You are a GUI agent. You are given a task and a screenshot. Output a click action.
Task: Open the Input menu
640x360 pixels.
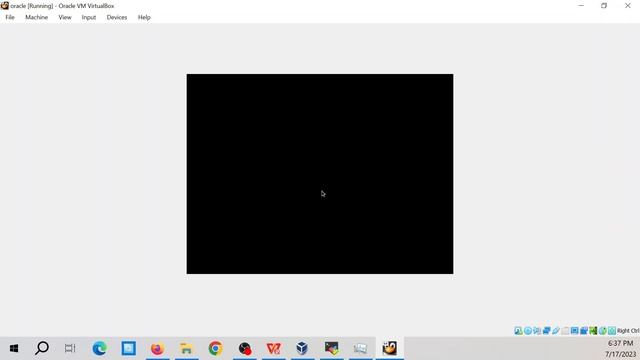pyautogui.click(x=89, y=17)
